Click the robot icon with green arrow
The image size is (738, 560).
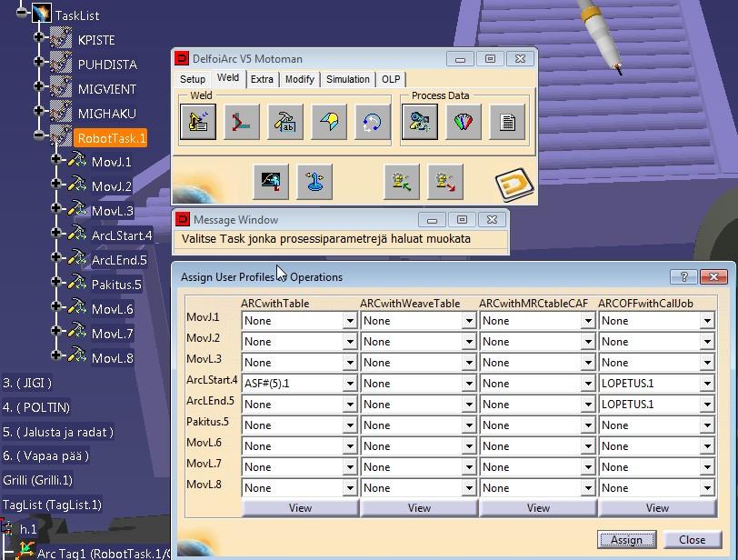pos(402,182)
